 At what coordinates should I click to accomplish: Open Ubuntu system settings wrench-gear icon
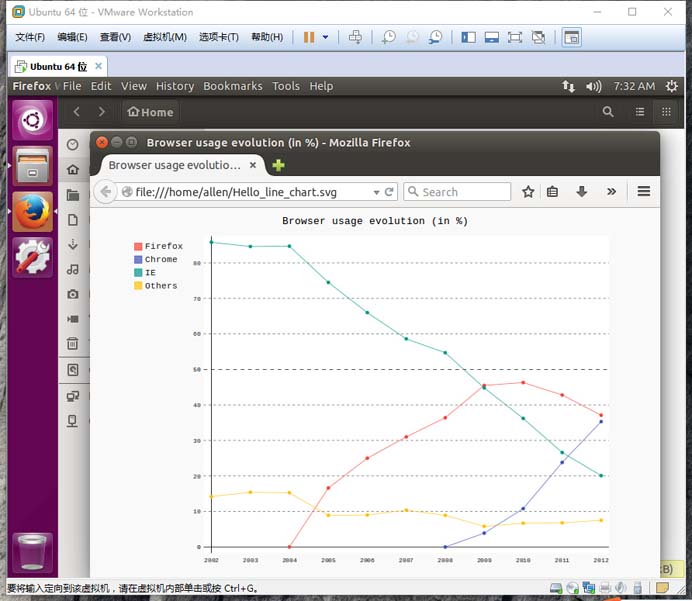[x=32, y=258]
